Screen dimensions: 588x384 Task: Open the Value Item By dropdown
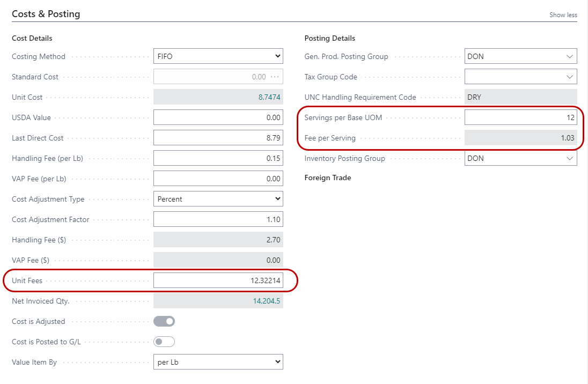(x=218, y=362)
